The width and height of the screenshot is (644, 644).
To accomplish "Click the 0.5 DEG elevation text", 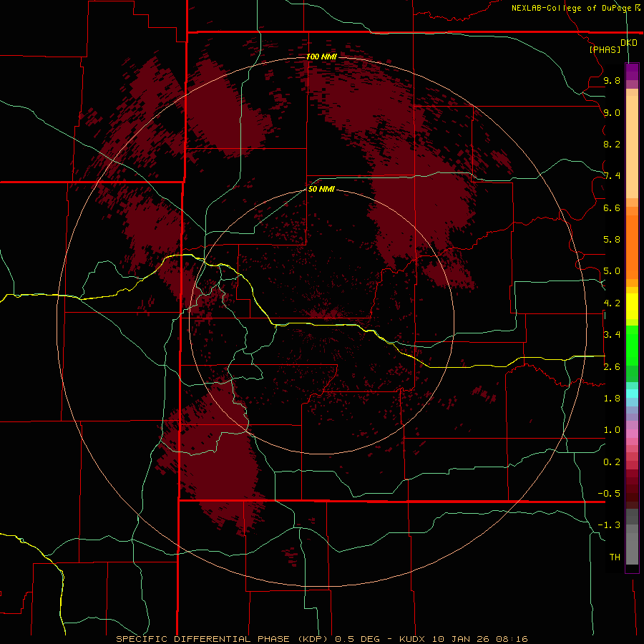I will pos(357,639).
